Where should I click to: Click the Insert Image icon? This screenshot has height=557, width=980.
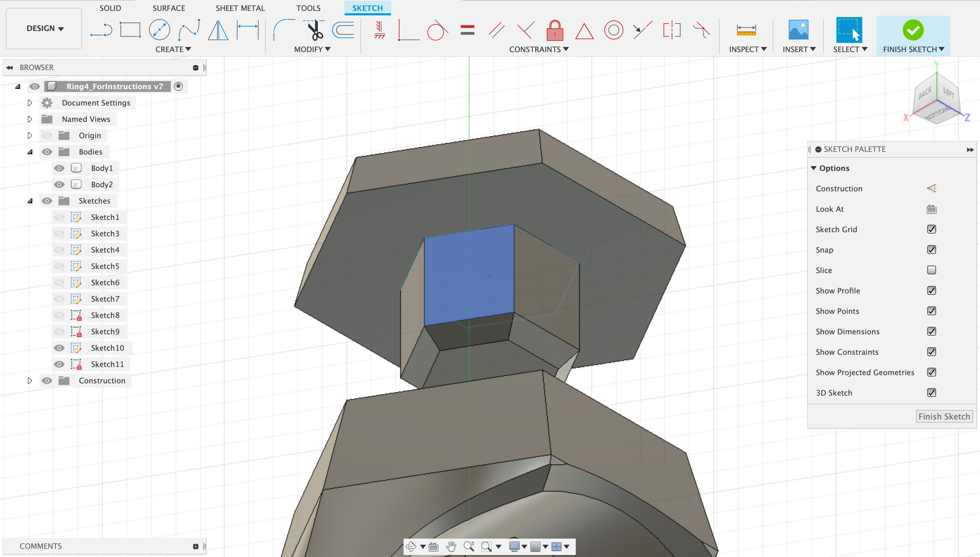798,30
